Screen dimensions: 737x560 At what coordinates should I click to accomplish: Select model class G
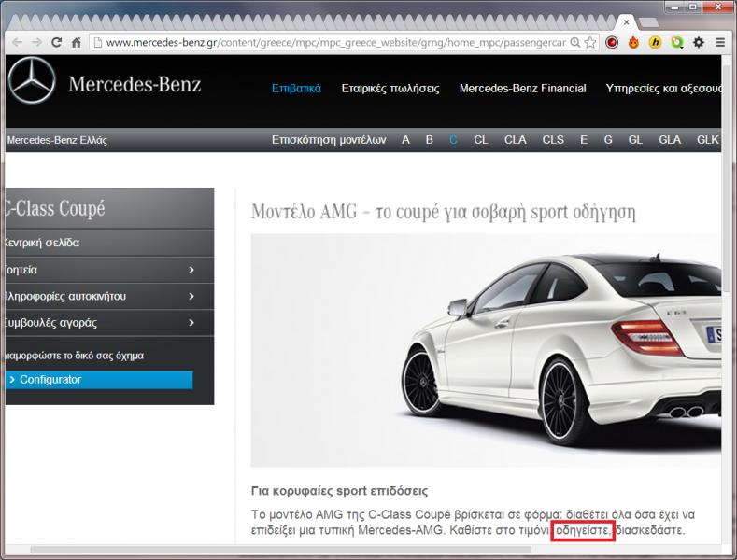608,140
